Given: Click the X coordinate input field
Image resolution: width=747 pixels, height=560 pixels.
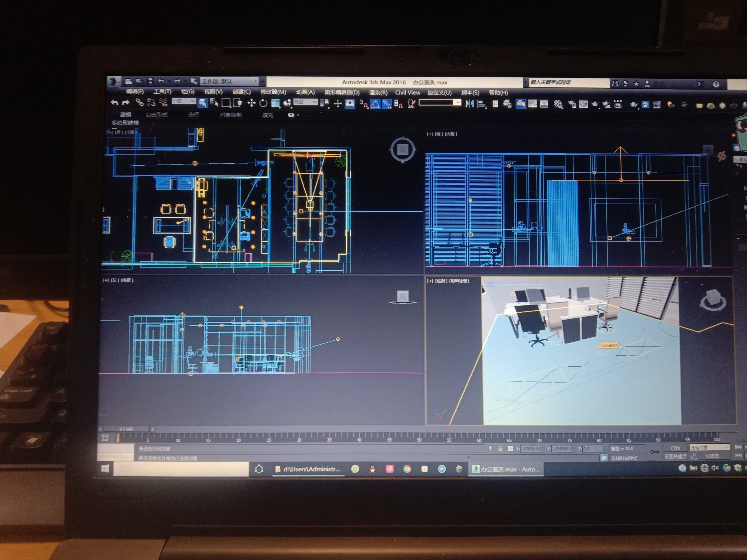Looking at the screenshot, I should click(x=531, y=449).
